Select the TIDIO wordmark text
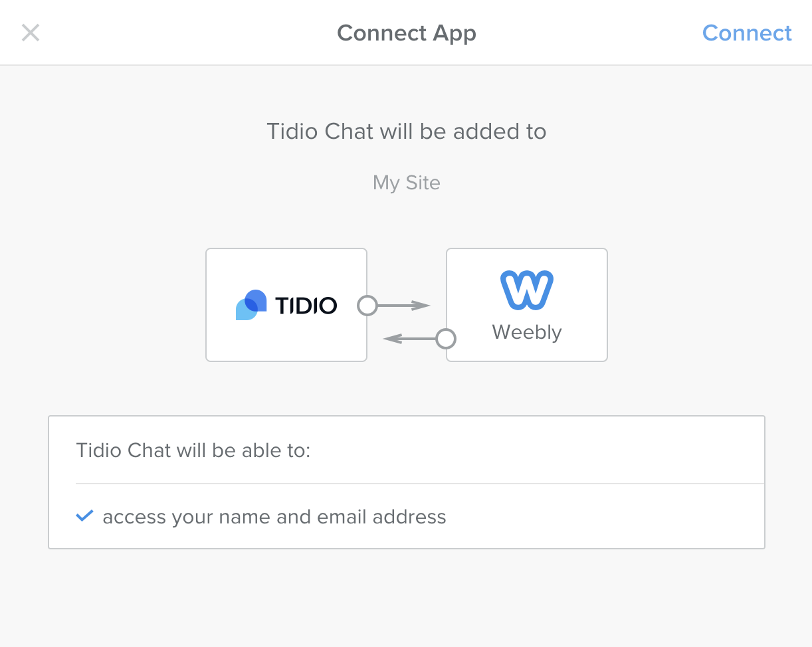Screen dimensions: 812x647 click(306, 306)
